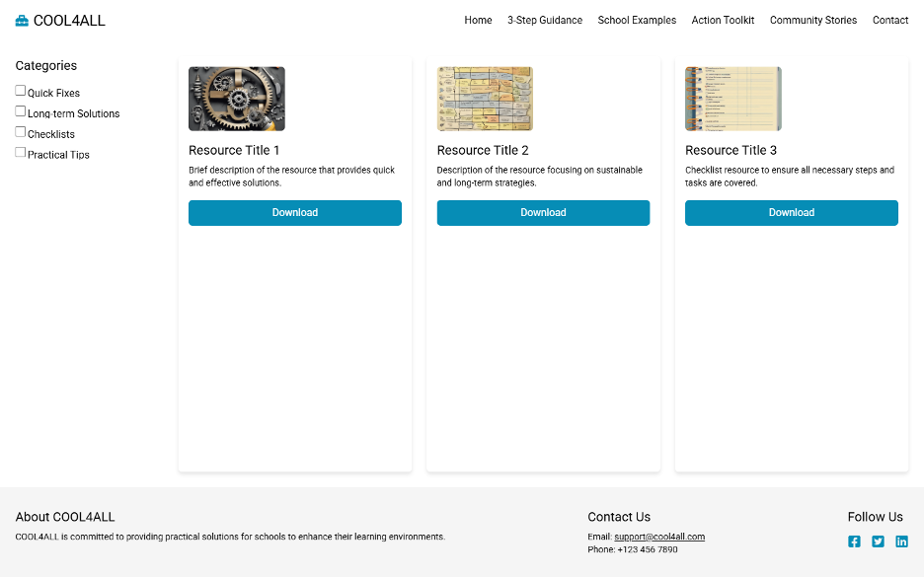Open the LinkedIn social icon
Viewport: 924px width, 578px height.
pyautogui.click(x=901, y=542)
